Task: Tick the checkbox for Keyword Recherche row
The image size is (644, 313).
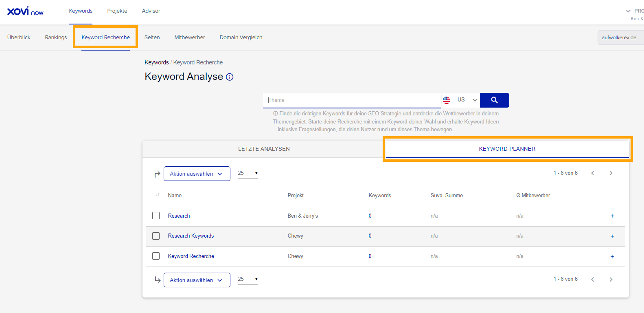Action: (156, 256)
